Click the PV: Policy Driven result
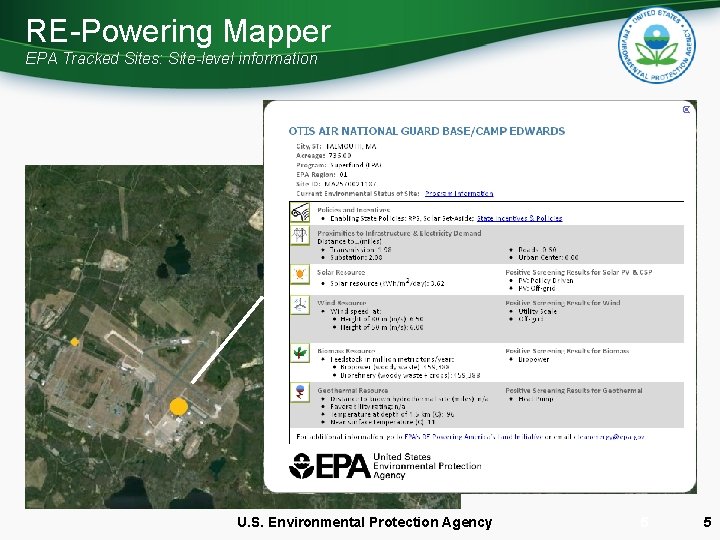 (x=546, y=281)
